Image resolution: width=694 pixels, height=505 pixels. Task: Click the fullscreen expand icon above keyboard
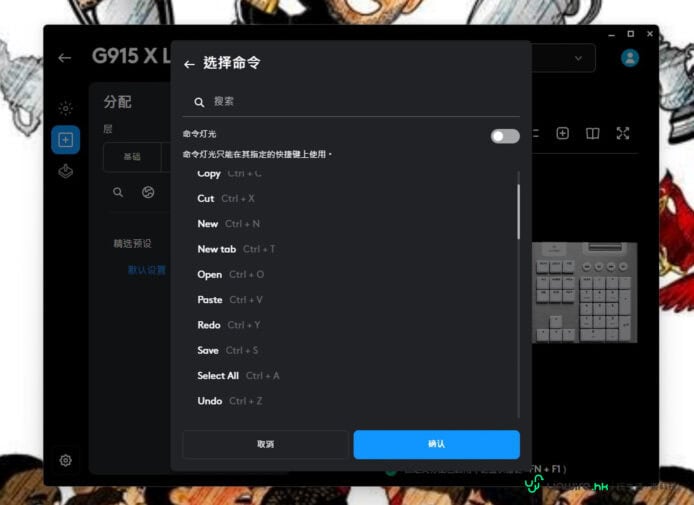tap(623, 134)
